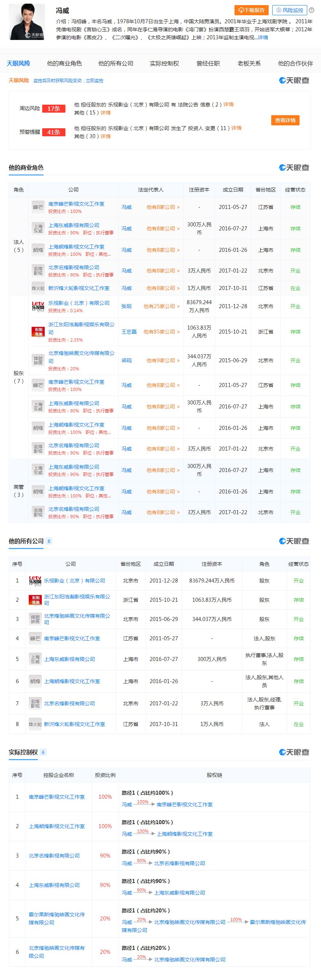Click the 烽火轮 logo in the 法人 rows
321x980 pixels.
[x=38, y=289]
